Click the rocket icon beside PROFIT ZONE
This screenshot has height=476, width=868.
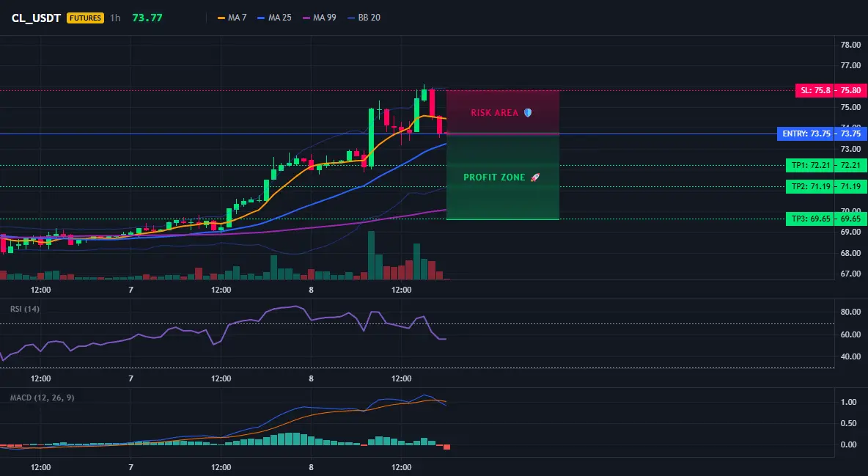pos(534,177)
